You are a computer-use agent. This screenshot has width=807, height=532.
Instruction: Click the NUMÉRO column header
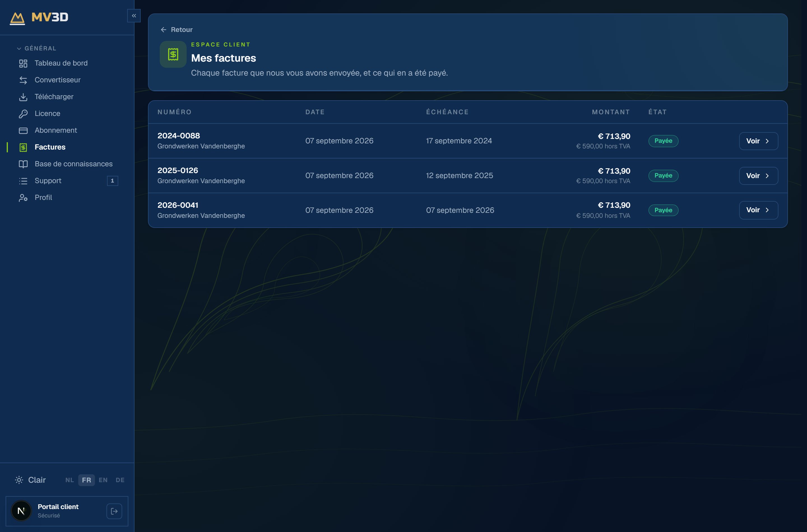175,112
